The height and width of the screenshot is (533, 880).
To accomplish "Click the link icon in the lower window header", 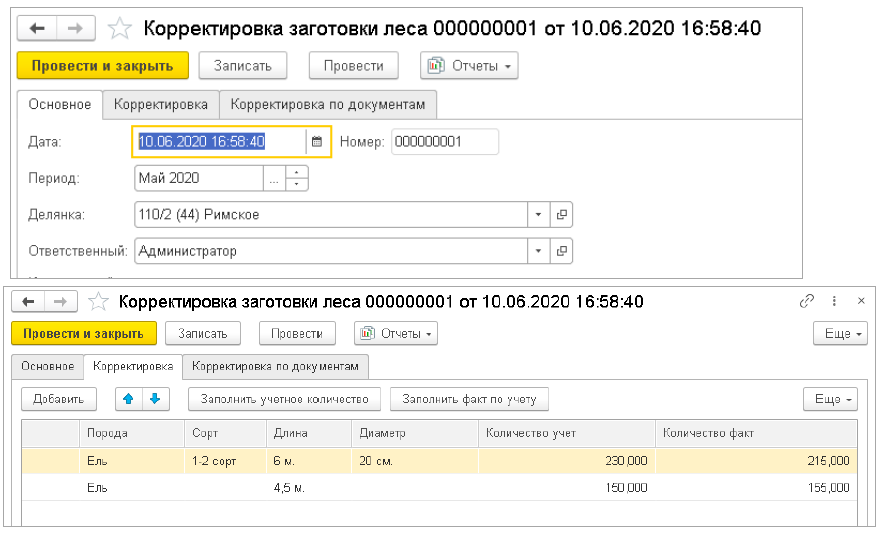I will 807,301.
